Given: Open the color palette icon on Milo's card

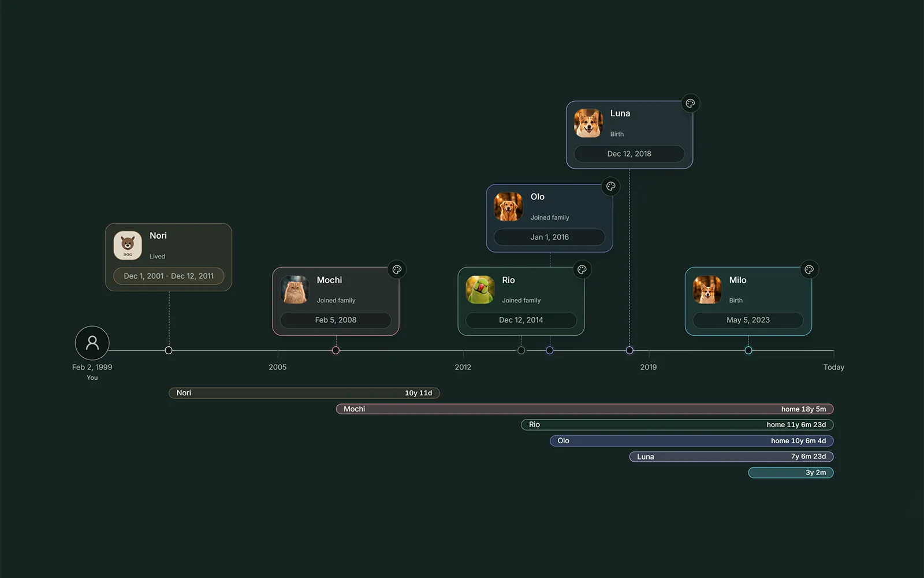Looking at the screenshot, I should [809, 269].
